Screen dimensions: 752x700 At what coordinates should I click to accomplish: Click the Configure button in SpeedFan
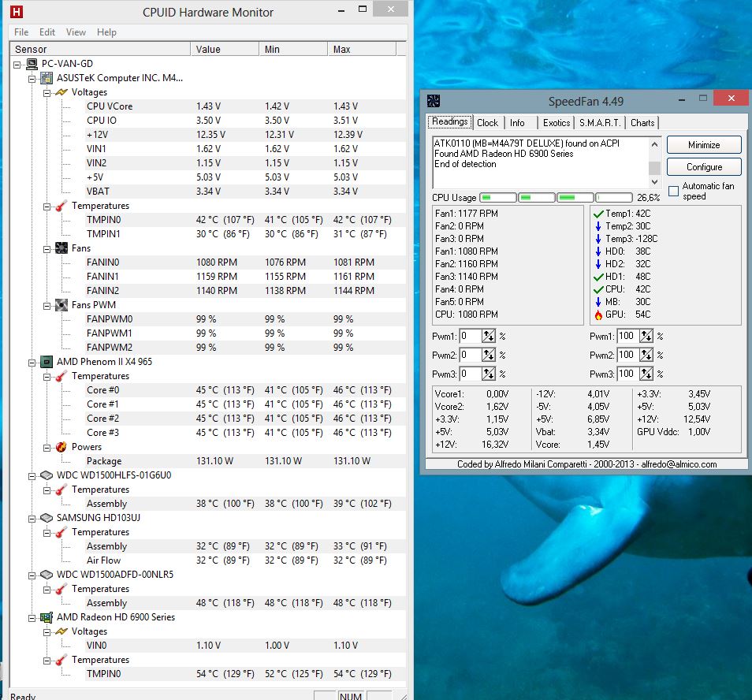(x=704, y=167)
